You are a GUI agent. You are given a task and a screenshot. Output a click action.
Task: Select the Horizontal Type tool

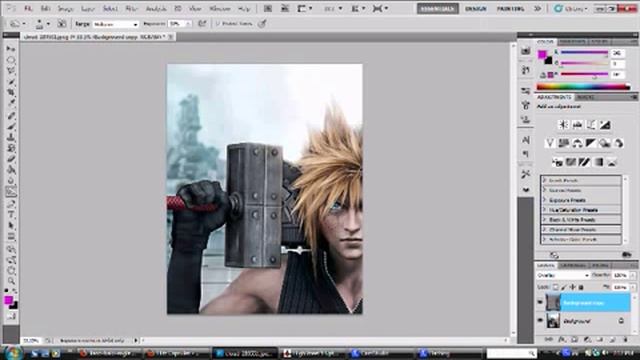coord(11,214)
